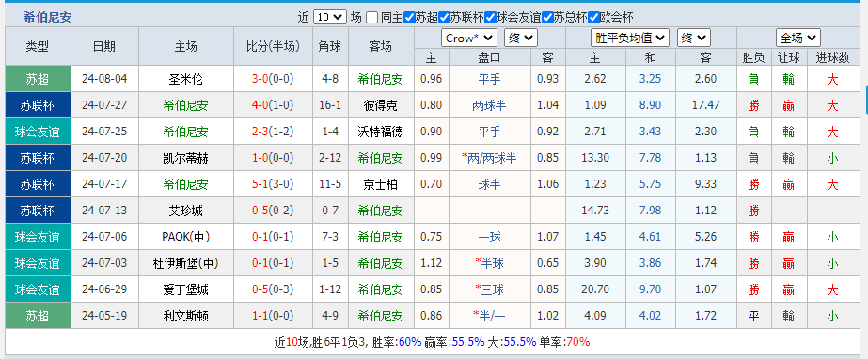This screenshot has width=868, height=359.
Task: Select the 球会友谊 type cell for 24-07-25
Action: coord(39,132)
